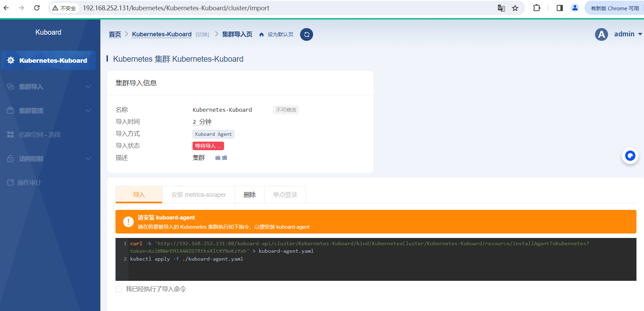Expand the 集群管理 sidebar menu chevron

[88, 111]
